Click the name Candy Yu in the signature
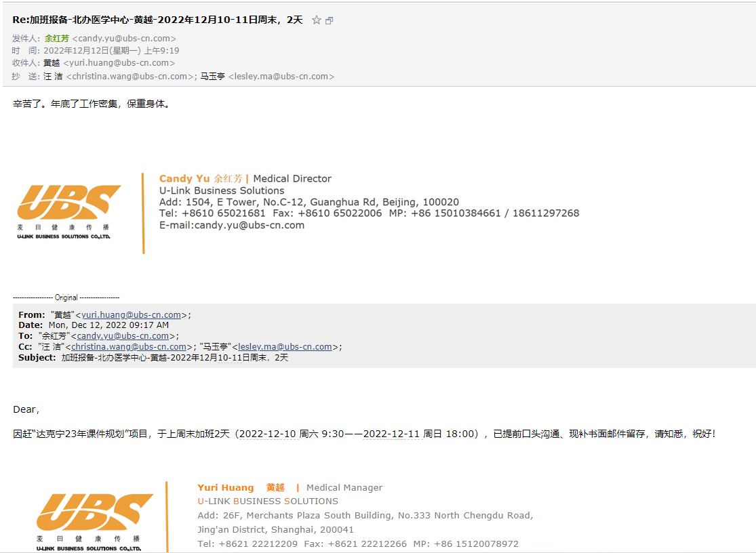The width and height of the screenshot is (756, 553). click(184, 178)
